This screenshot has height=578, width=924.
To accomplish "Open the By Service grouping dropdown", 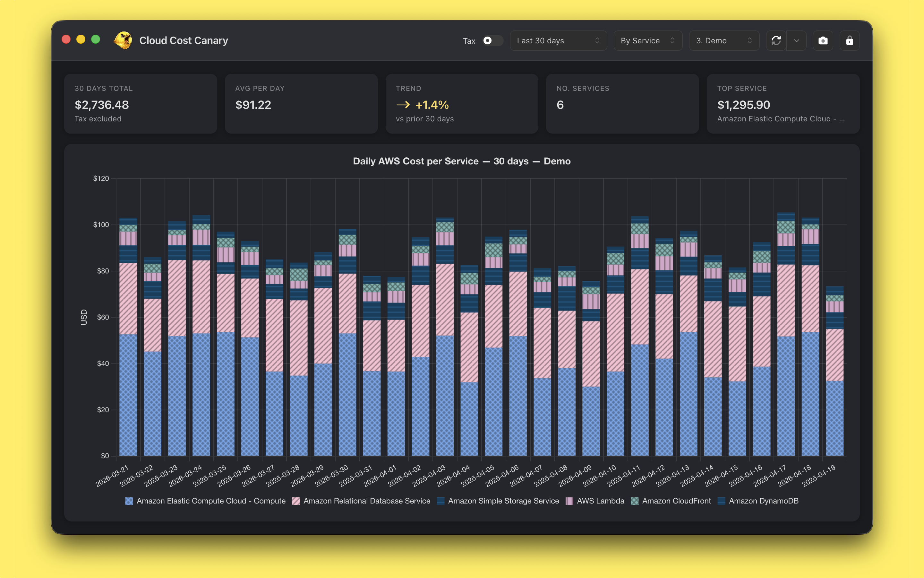I will (647, 40).
